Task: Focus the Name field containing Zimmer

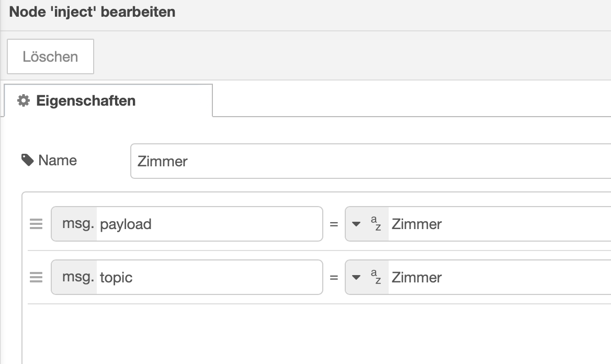Action: (x=366, y=161)
